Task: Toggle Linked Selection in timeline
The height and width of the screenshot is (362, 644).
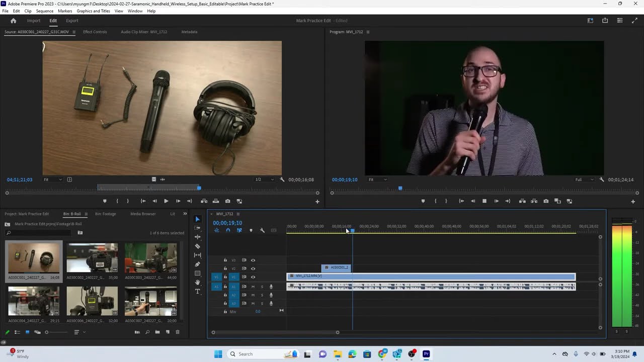Action: pyautogui.click(x=239, y=230)
